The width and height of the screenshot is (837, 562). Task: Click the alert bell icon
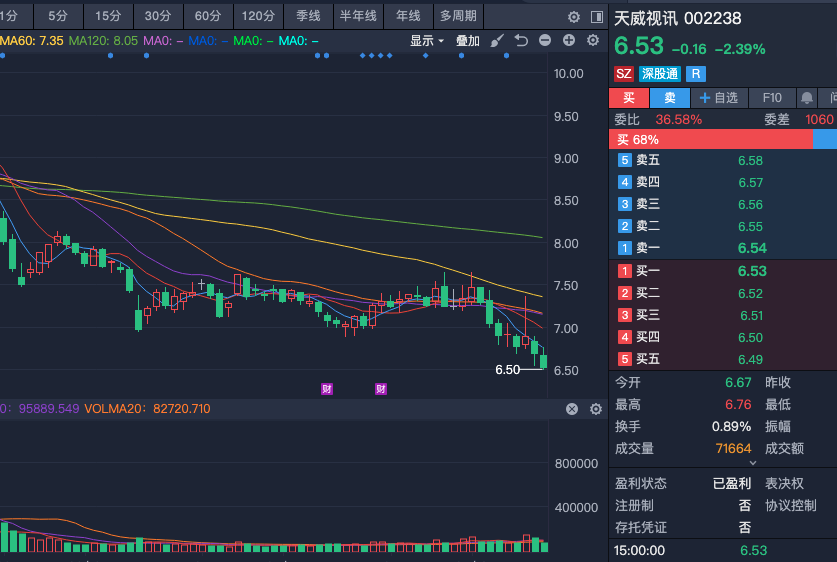pos(807,98)
